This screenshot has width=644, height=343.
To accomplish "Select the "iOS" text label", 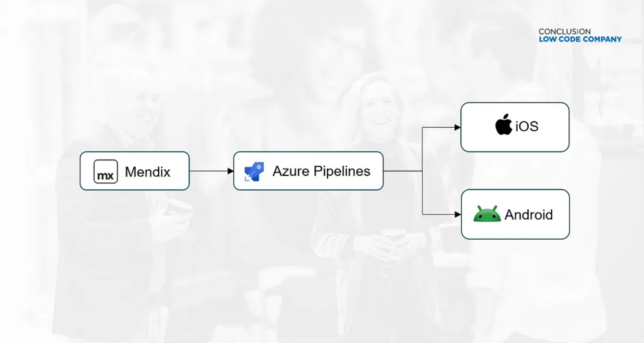I will click(527, 126).
